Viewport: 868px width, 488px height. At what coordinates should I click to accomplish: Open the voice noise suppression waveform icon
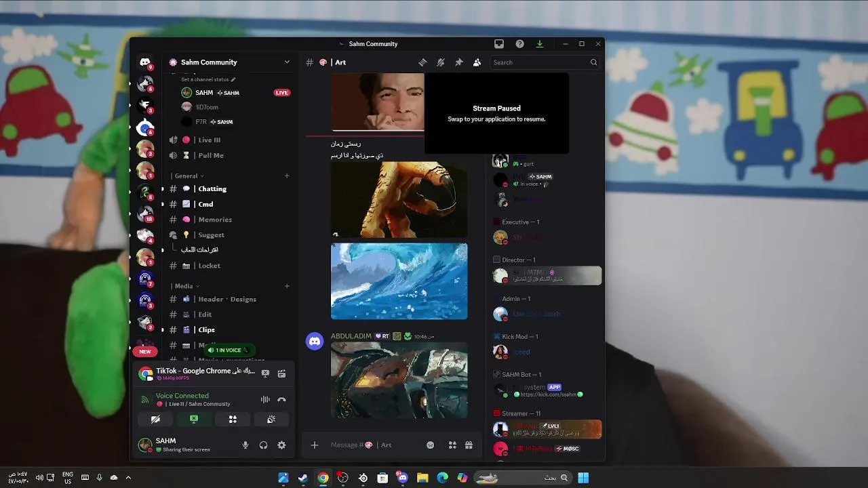click(265, 400)
